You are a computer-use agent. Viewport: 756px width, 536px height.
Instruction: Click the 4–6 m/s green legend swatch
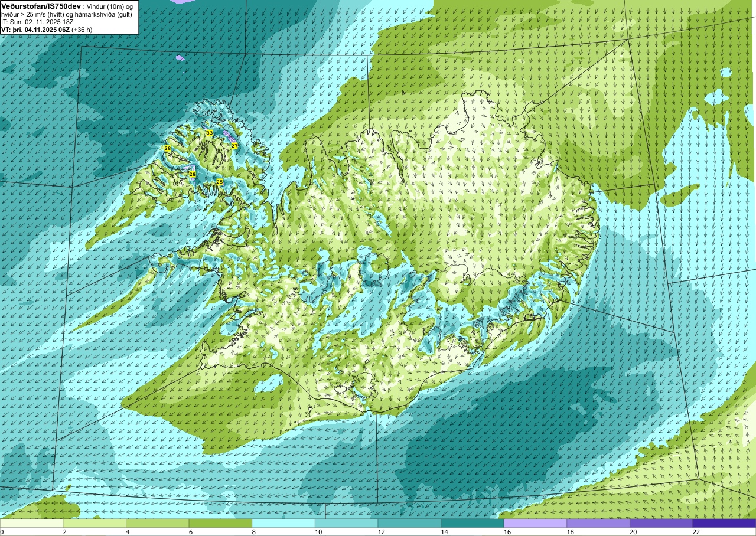(x=158, y=523)
